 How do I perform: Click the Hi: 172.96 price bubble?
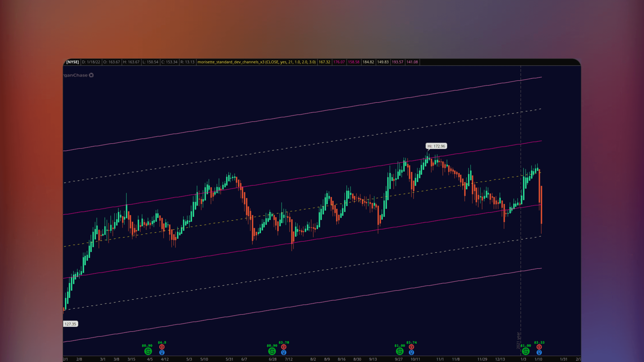pos(436,146)
